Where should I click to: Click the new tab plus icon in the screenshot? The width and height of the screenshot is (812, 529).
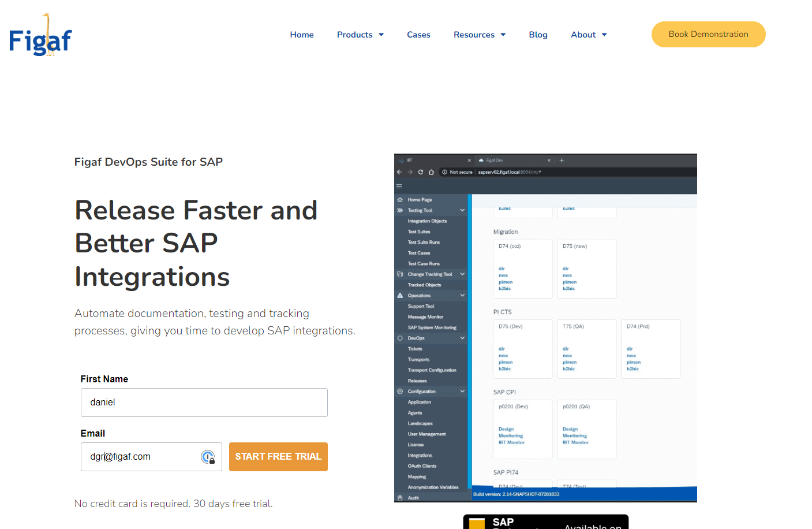click(562, 161)
